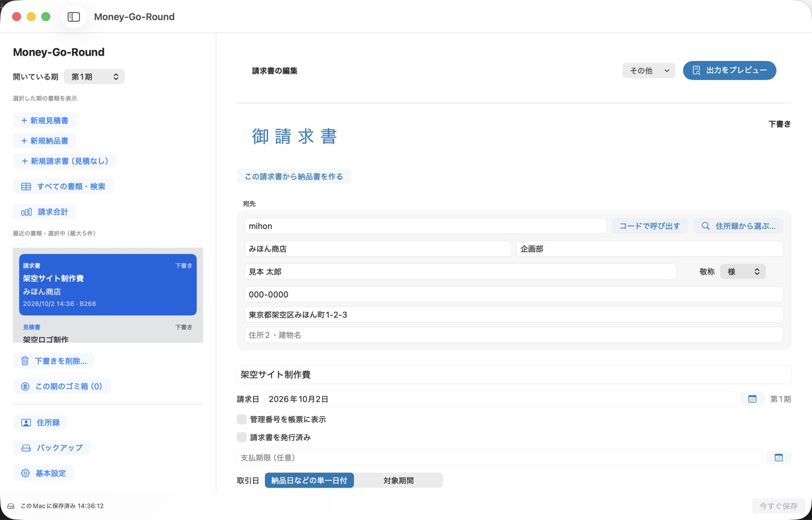
Task: Open the 敬称 dropdown showing 様
Action: [743, 271]
